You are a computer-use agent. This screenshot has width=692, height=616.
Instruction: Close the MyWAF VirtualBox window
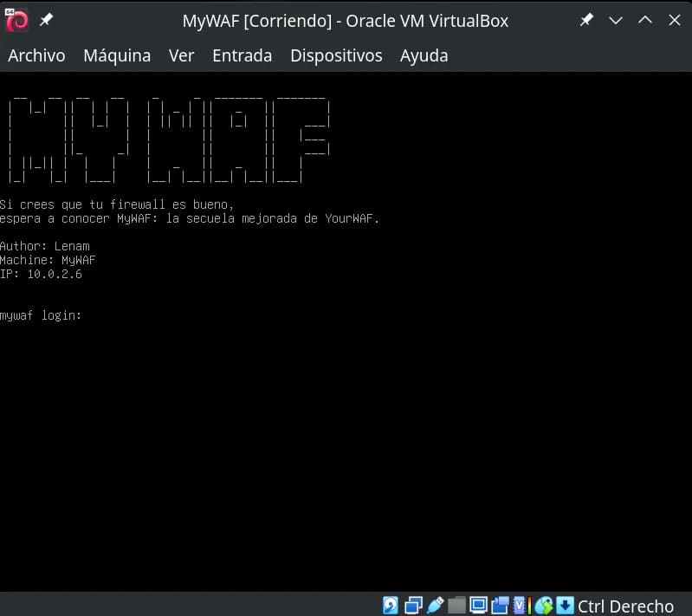[675, 20]
